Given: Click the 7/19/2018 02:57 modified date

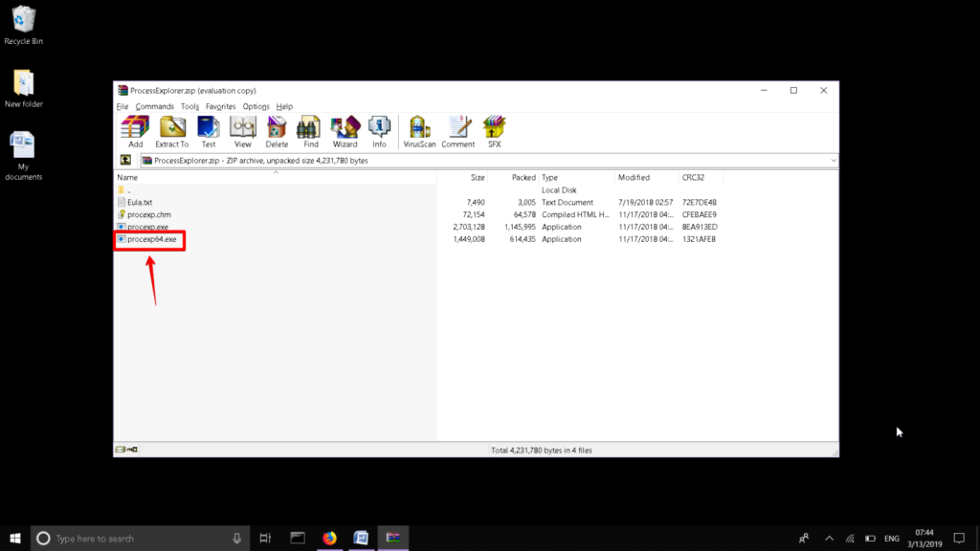Looking at the screenshot, I should 646,203.
